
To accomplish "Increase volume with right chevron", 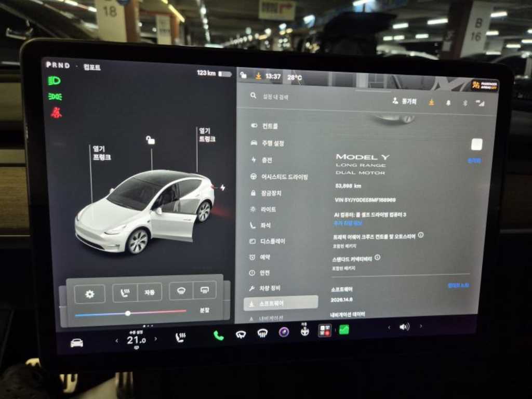I will (x=421, y=326).
